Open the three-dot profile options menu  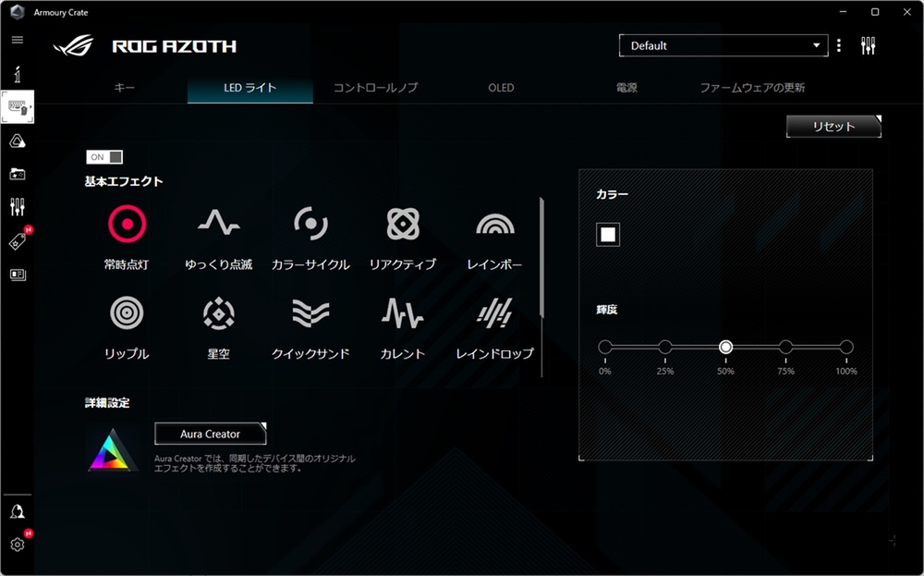tap(839, 45)
